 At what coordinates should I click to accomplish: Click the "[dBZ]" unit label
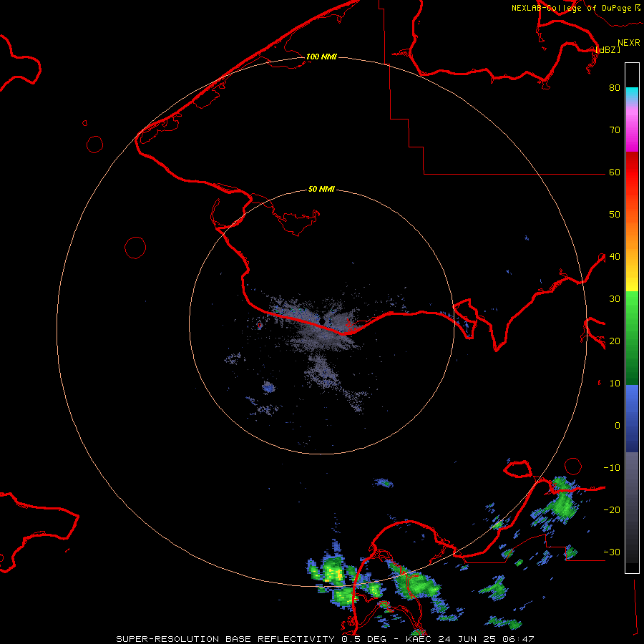(x=608, y=49)
